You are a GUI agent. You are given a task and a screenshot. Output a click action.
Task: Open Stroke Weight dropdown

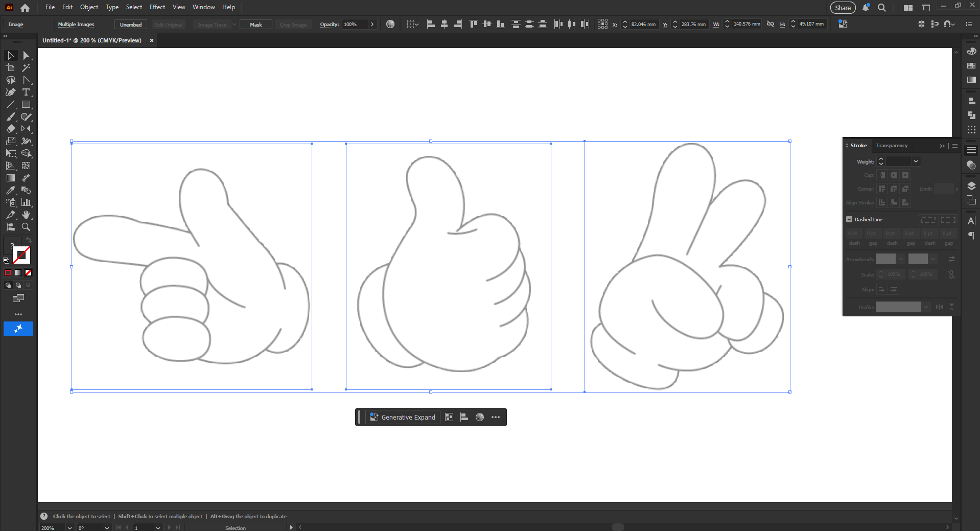(916, 161)
